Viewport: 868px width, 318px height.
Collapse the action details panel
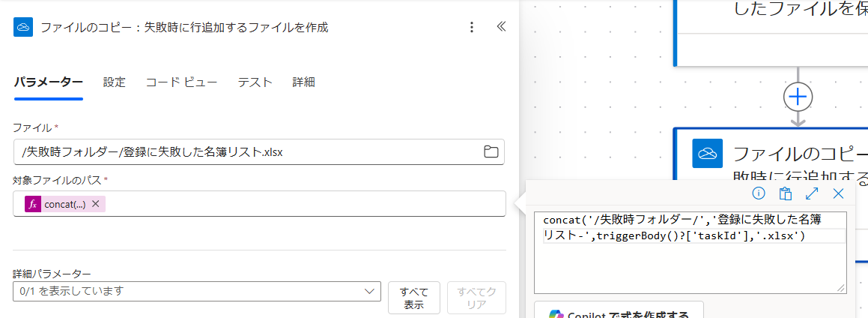point(502,26)
